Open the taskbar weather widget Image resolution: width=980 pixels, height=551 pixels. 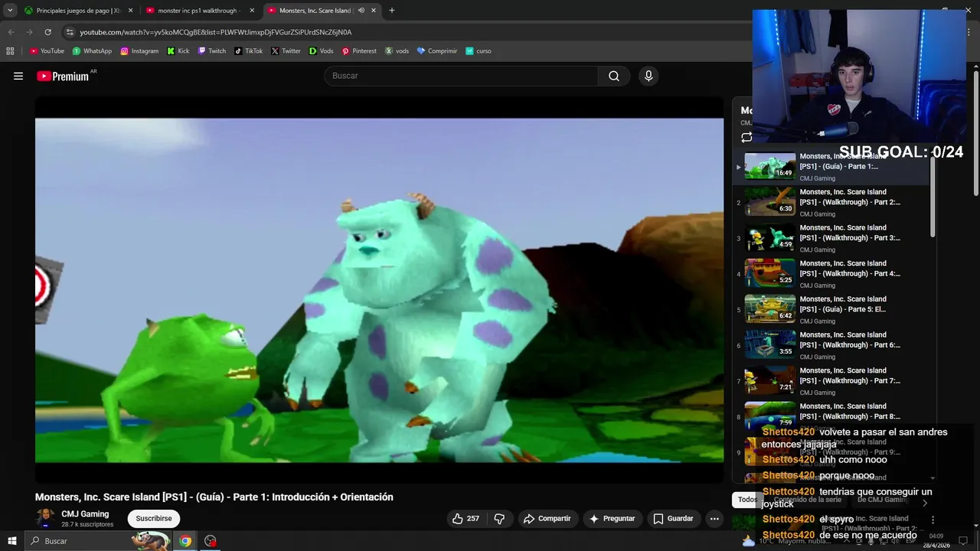[789, 541]
